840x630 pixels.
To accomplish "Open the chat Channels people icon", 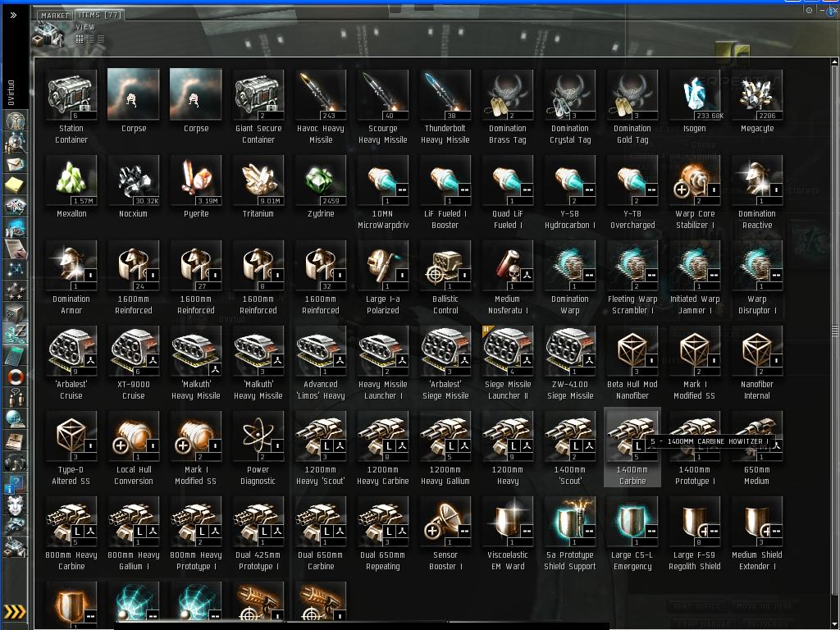I will tap(15, 398).
